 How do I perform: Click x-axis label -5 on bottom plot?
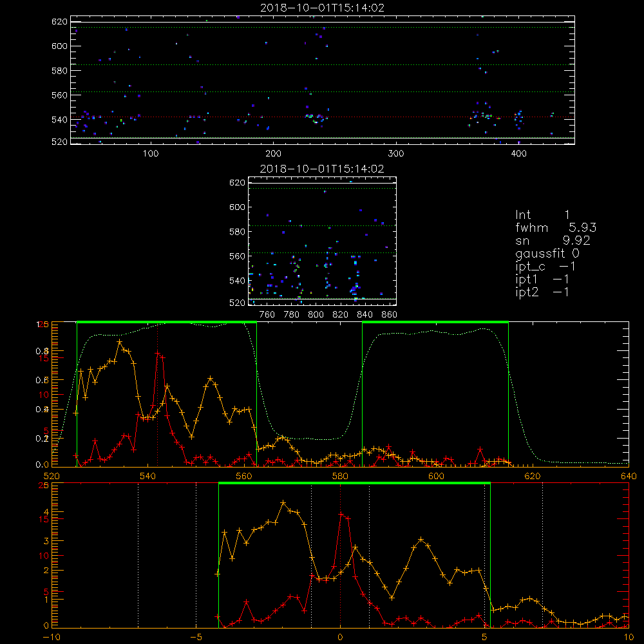(196, 637)
